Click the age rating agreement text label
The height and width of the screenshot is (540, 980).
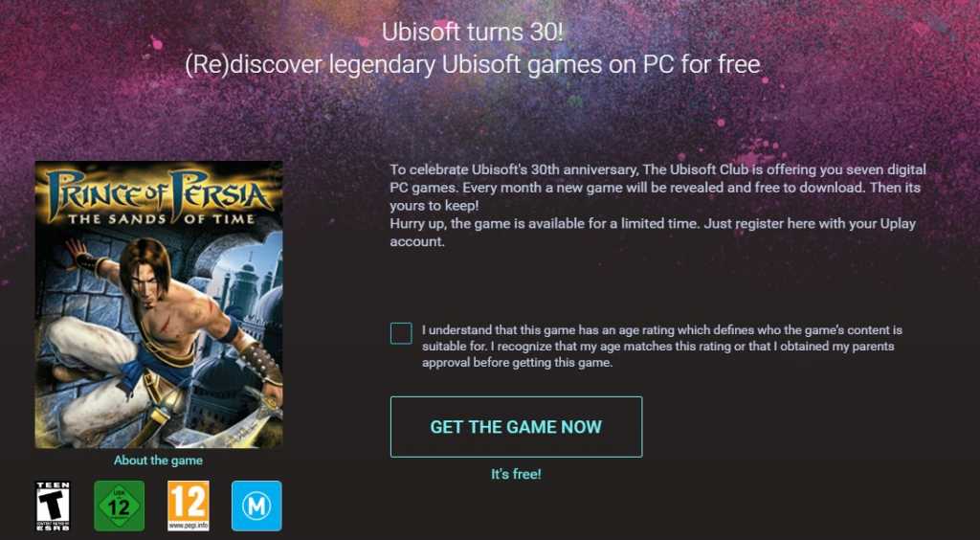[x=662, y=347]
